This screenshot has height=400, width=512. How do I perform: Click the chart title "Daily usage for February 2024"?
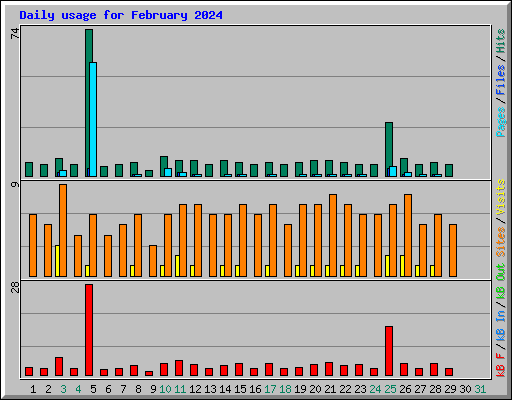121,15
